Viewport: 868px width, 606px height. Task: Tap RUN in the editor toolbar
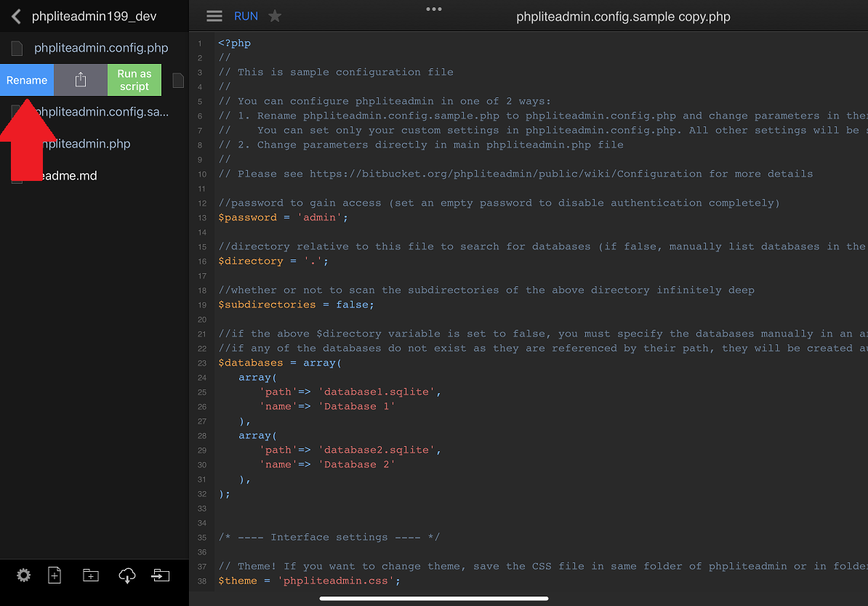(246, 16)
